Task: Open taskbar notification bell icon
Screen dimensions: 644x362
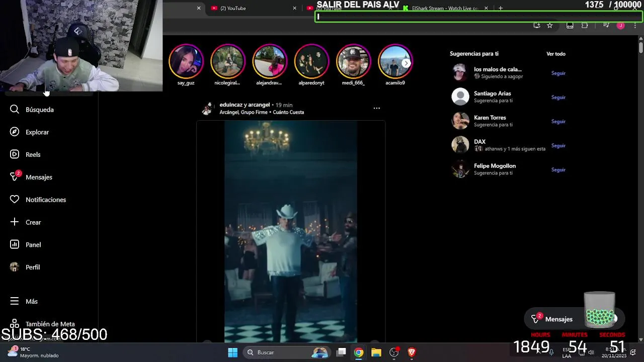Action: point(632,352)
